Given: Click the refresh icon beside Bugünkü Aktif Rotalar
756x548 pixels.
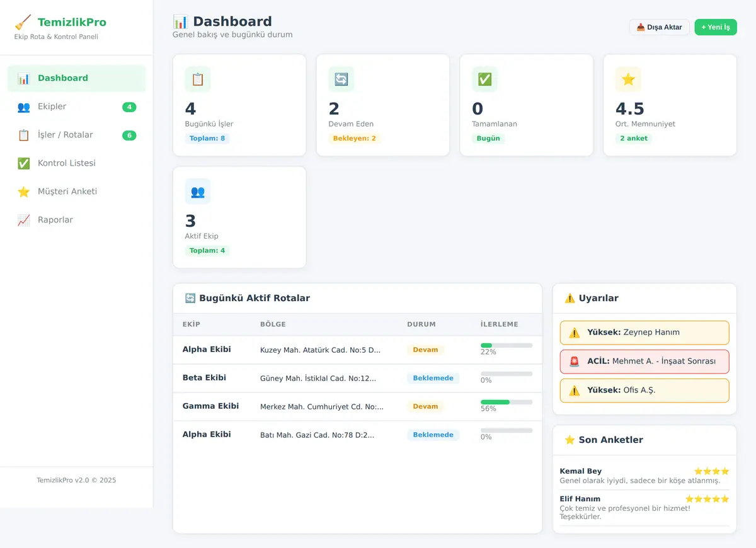Looking at the screenshot, I should (190, 298).
